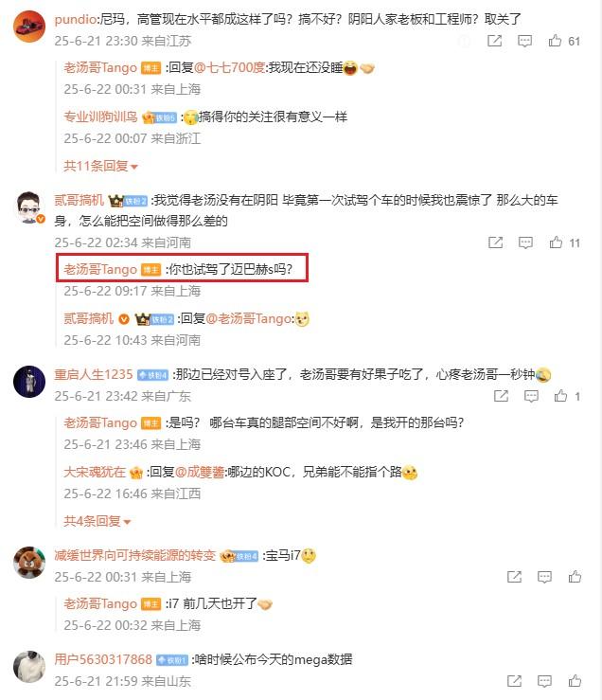Open reply box for pundio's comment
Image resolution: width=602 pixels, height=700 pixels.
coord(524,41)
